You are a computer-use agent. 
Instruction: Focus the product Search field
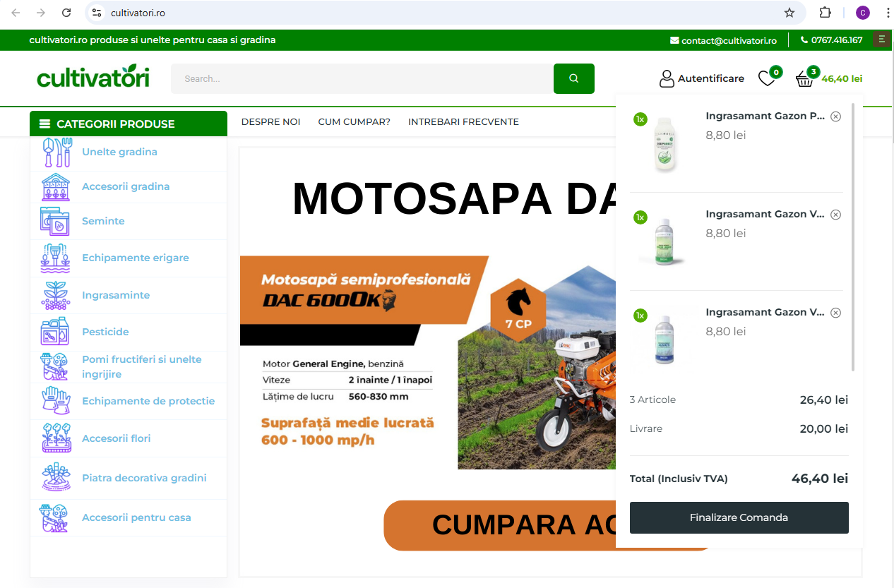[362, 78]
